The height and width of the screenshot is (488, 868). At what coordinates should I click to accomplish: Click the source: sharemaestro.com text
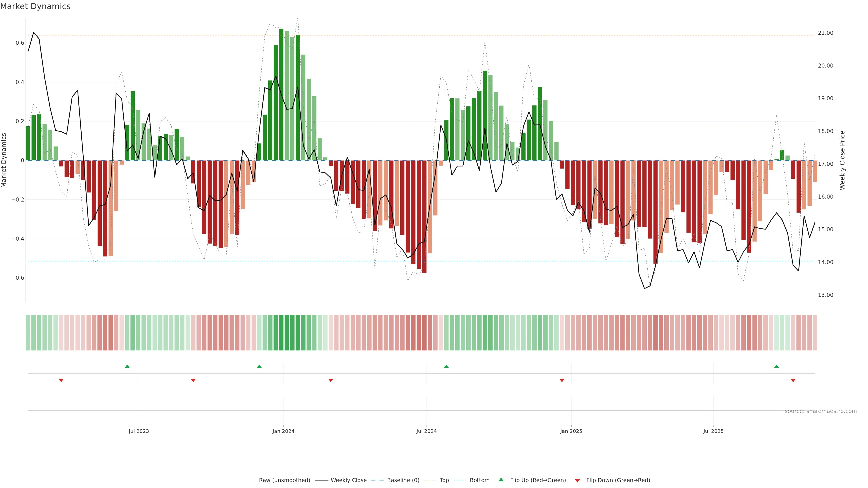[x=821, y=411]
